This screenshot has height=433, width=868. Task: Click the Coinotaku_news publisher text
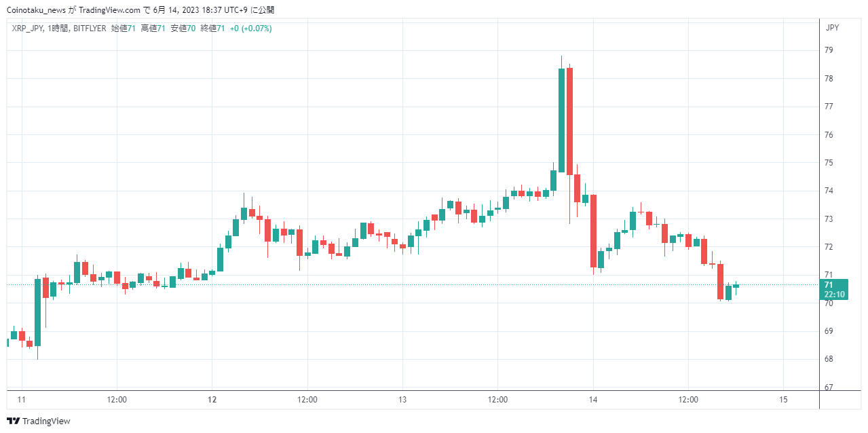point(36,10)
